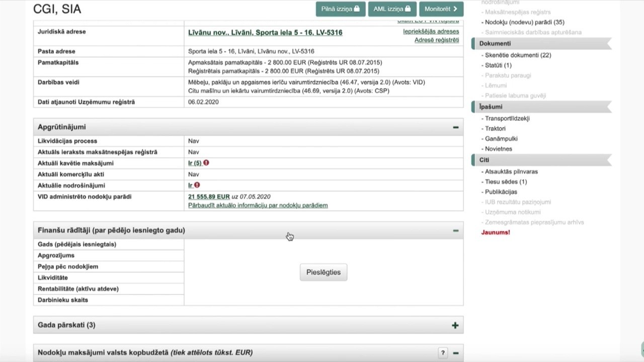The height and width of the screenshot is (362, 644).
Task: Open the Līvānu nov. Sporta iela address link
Action: (x=265, y=32)
